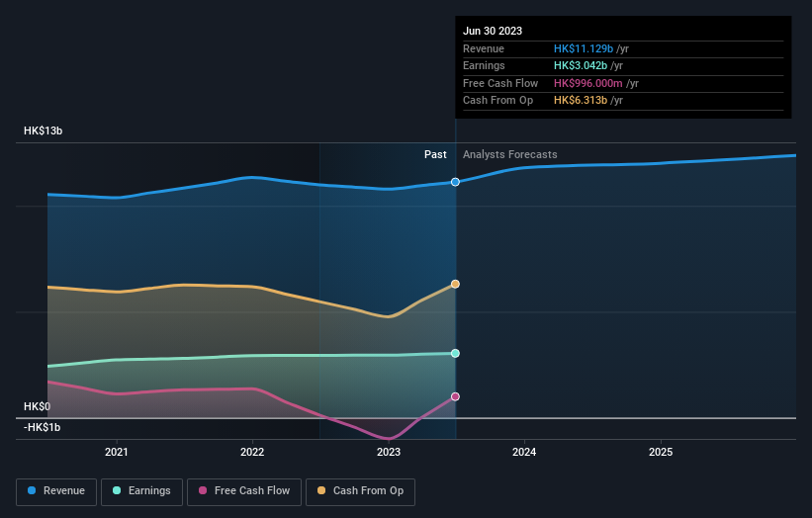
Task: Click the Past label on chart
Action: 435,155
